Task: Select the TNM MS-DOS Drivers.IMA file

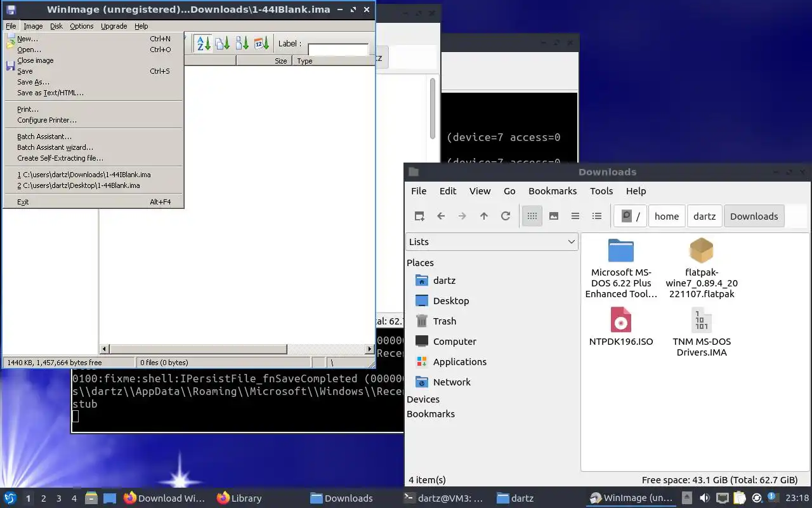Action: [x=702, y=331]
